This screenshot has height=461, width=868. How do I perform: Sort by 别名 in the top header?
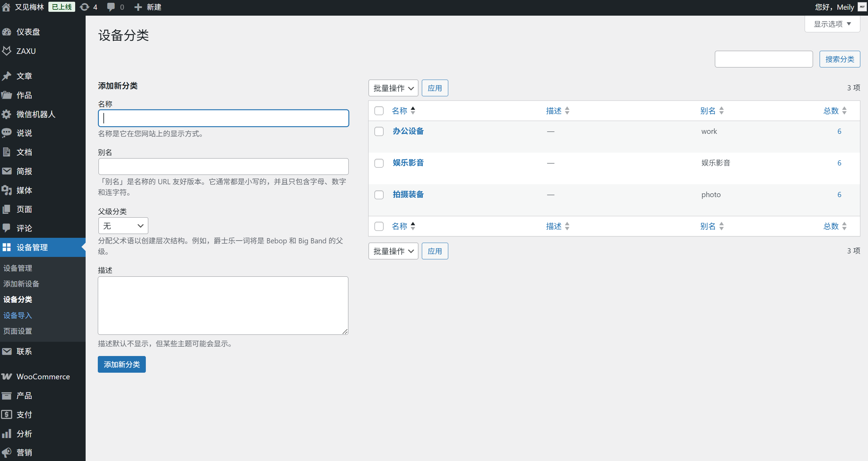pos(712,111)
